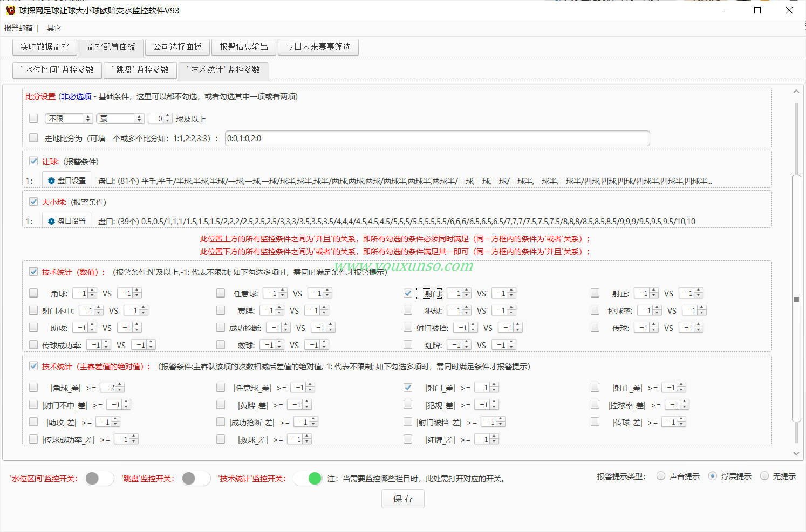This screenshot has height=532, width=806.
Task: Check the 黄牌 statistics checkbox
Action: (x=221, y=310)
